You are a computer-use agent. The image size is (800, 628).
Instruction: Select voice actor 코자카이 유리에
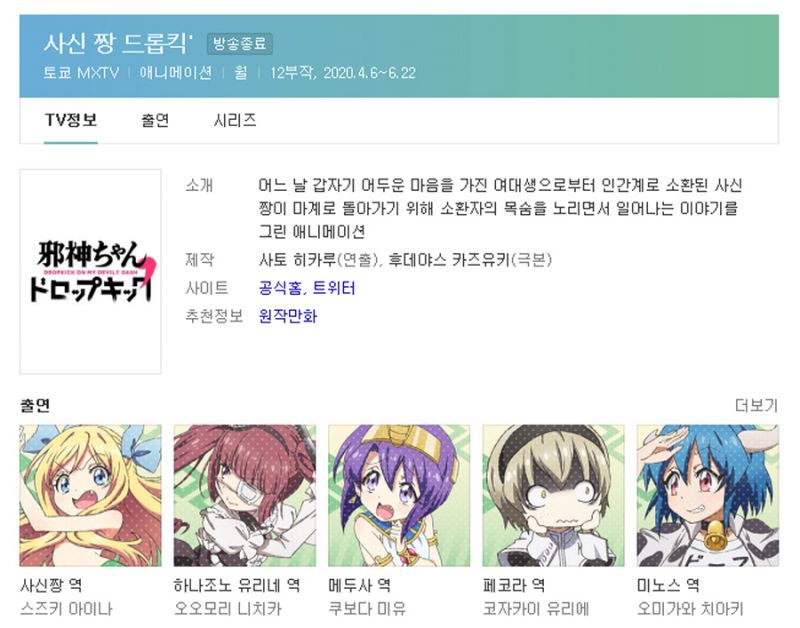coord(536,609)
